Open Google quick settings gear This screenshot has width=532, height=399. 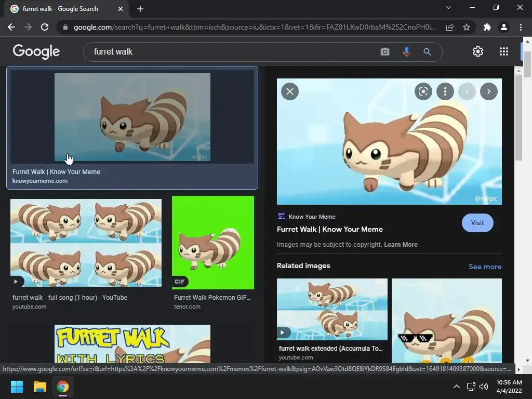[478, 51]
